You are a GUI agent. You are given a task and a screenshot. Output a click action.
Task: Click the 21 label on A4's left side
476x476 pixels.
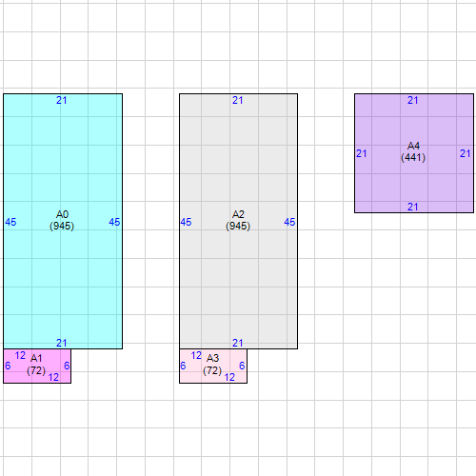point(362,153)
